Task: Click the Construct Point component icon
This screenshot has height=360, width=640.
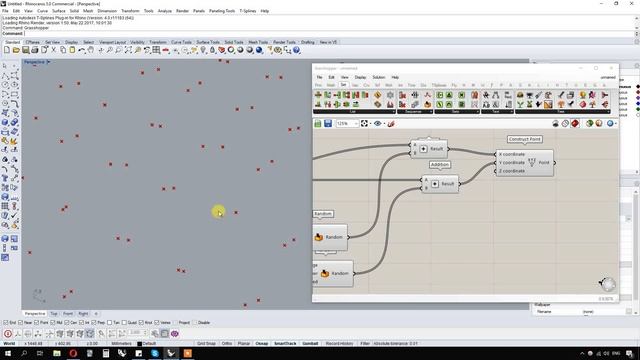Action: pyautogui.click(x=531, y=162)
